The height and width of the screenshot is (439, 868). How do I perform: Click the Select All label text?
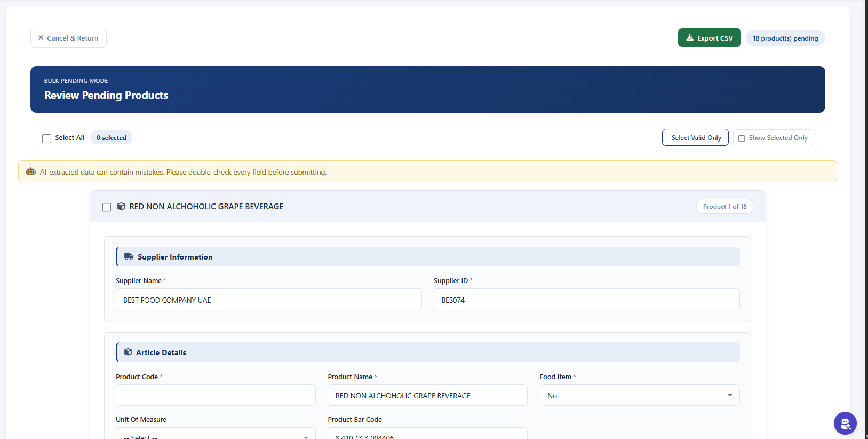[70, 137]
